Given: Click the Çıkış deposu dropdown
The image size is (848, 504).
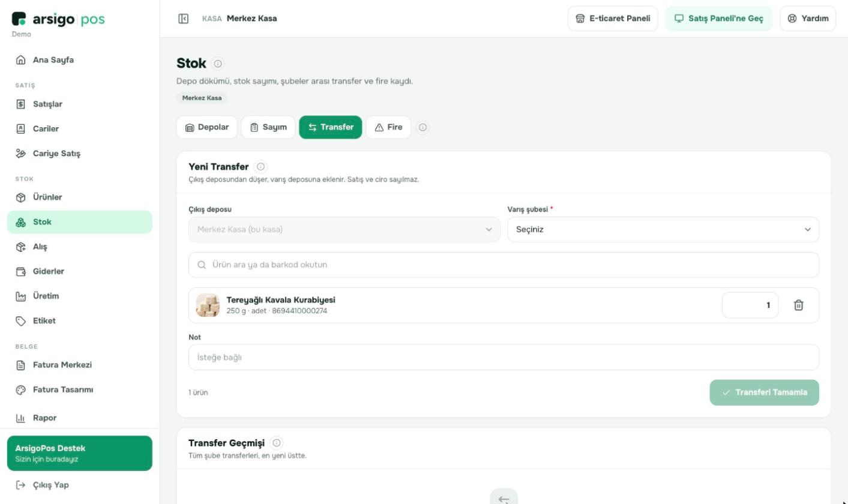Looking at the screenshot, I should point(344,230).
